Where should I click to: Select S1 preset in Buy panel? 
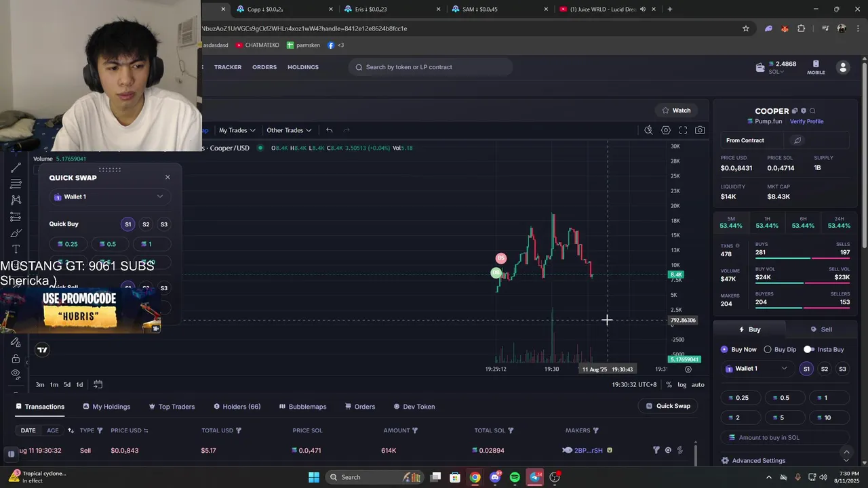coord(806,369)
